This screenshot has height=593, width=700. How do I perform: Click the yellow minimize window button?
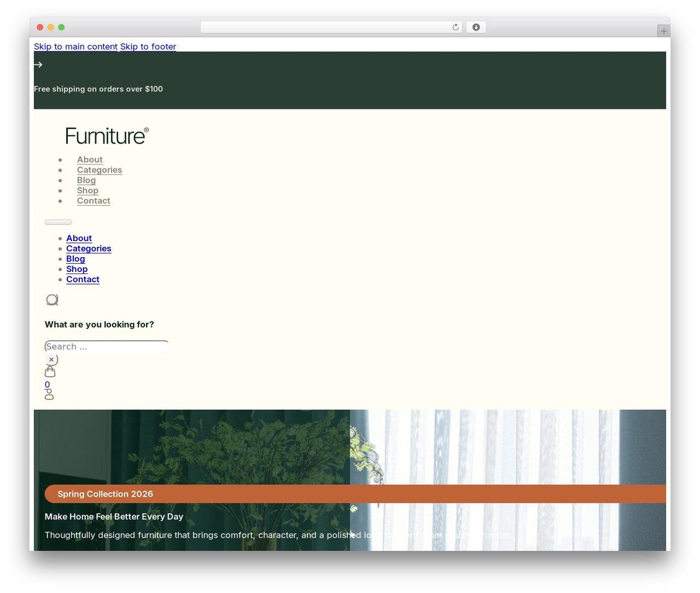point(51,27)
